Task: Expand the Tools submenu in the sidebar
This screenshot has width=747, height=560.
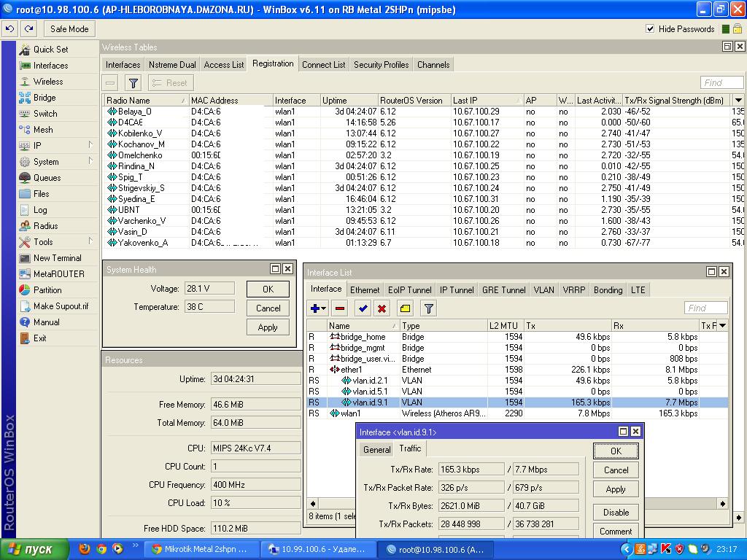Action: click(x=90, y=241)
